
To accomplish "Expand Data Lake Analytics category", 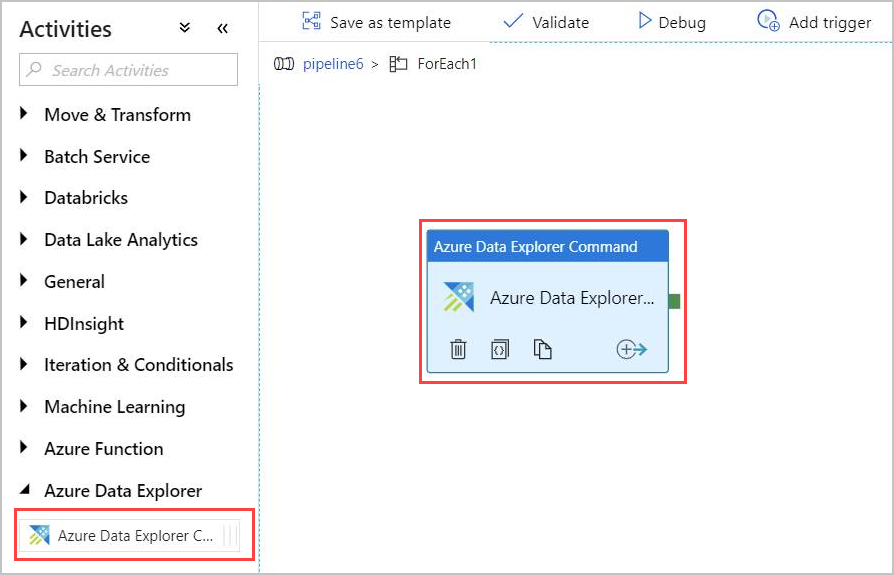I will point(23,238).
